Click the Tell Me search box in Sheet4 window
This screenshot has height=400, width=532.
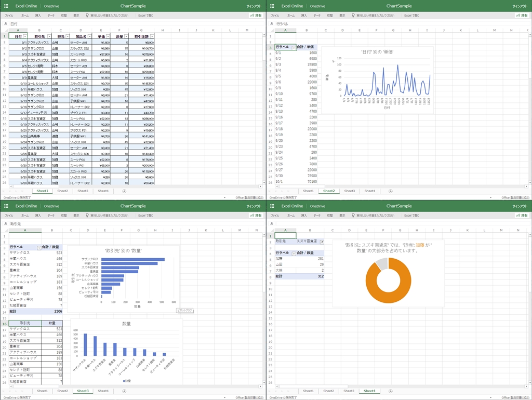[x=375, y=216]
